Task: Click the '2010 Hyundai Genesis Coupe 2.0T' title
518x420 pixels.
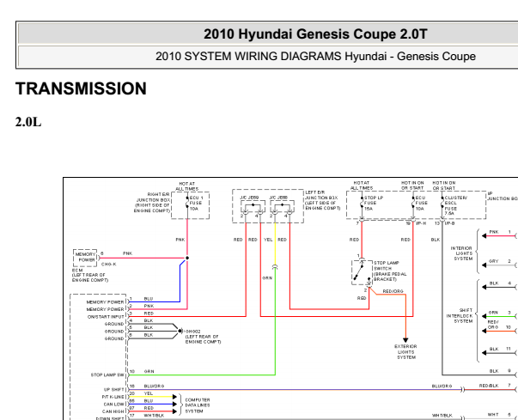Action: (315, 34)
